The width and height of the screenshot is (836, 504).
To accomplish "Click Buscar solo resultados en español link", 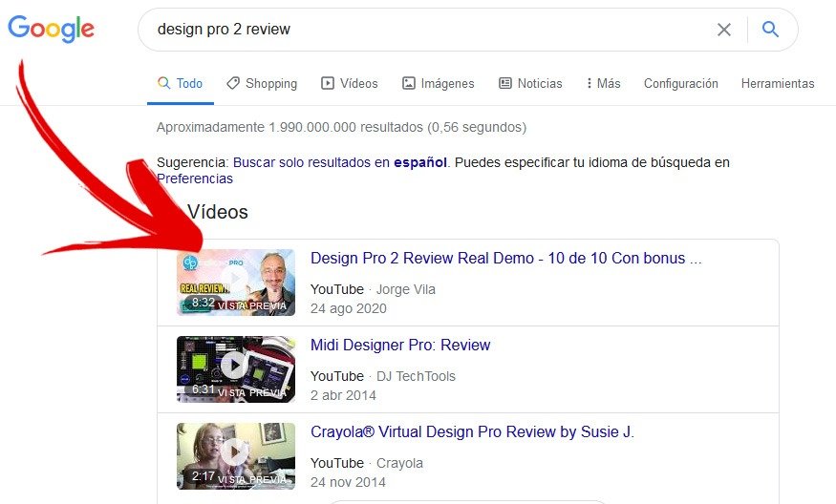I will point(339,162).
